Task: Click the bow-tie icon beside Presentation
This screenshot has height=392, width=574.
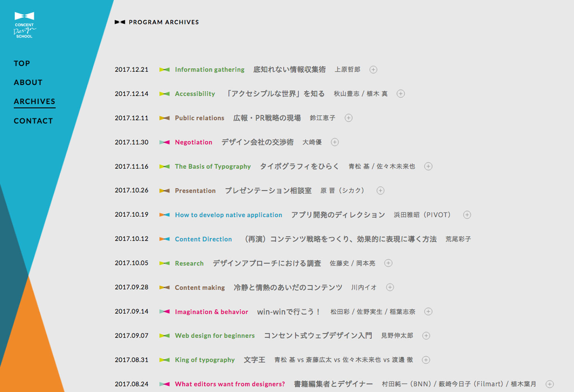Action: point(164,191)
